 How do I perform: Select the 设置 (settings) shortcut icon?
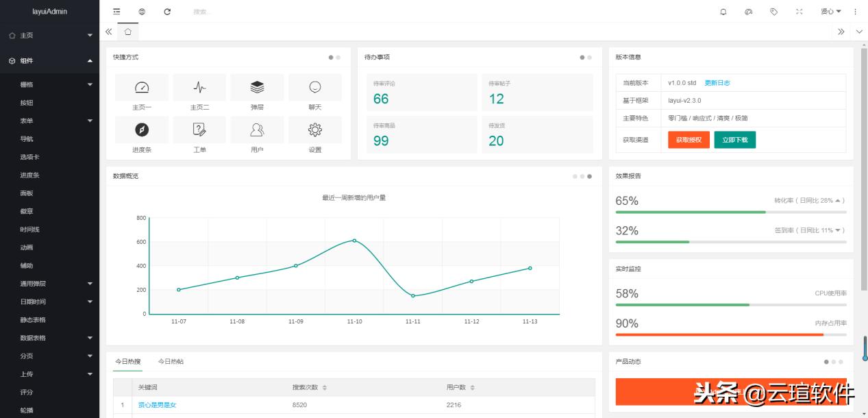click(315, 130)
